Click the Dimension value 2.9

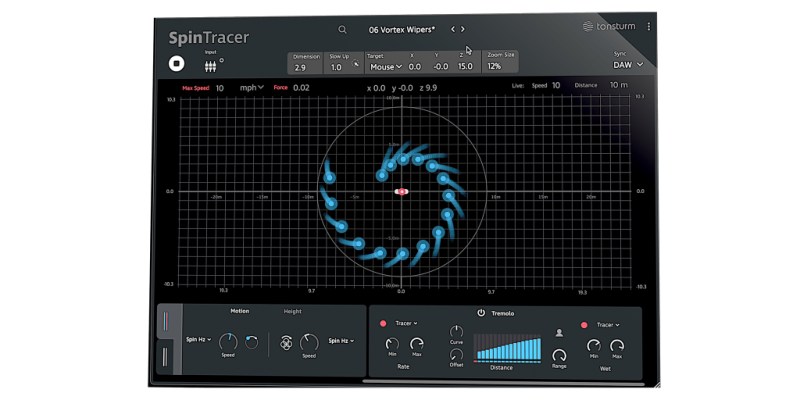point(300,67)
